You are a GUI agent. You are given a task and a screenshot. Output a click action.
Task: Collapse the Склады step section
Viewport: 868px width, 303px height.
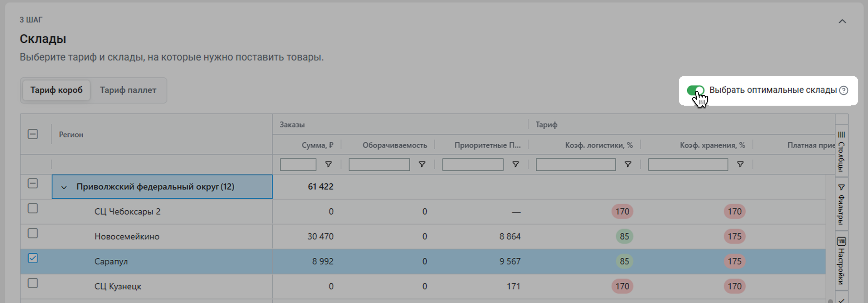(842, 22)
